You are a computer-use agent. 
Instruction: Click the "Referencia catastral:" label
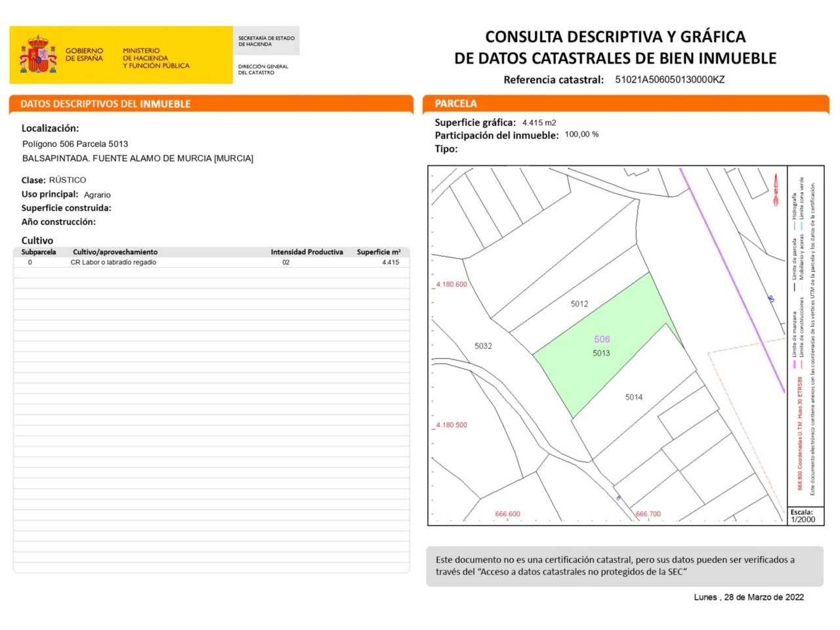click(x=553, y=80)
